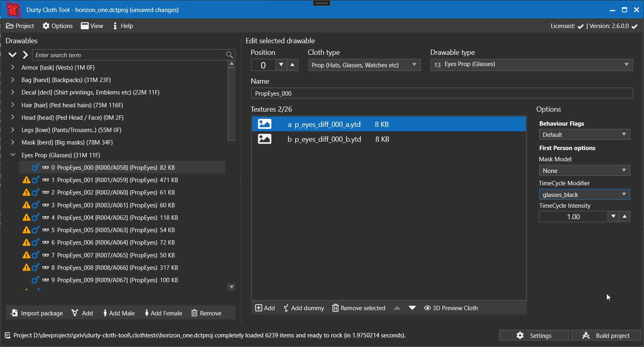The image size is (644, 347).
Task: Click the Import package button
Action: pyautogui.click(x=37, y=313)
